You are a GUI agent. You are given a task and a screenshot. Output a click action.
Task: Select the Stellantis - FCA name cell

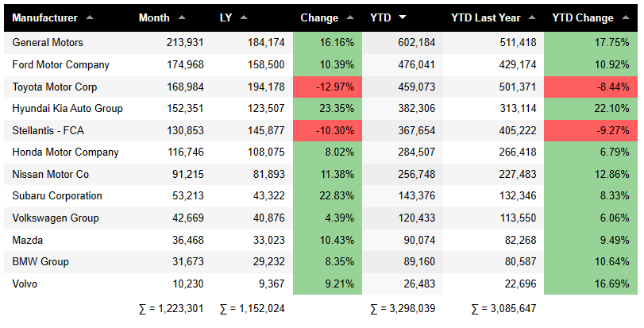tap(47, 130)
